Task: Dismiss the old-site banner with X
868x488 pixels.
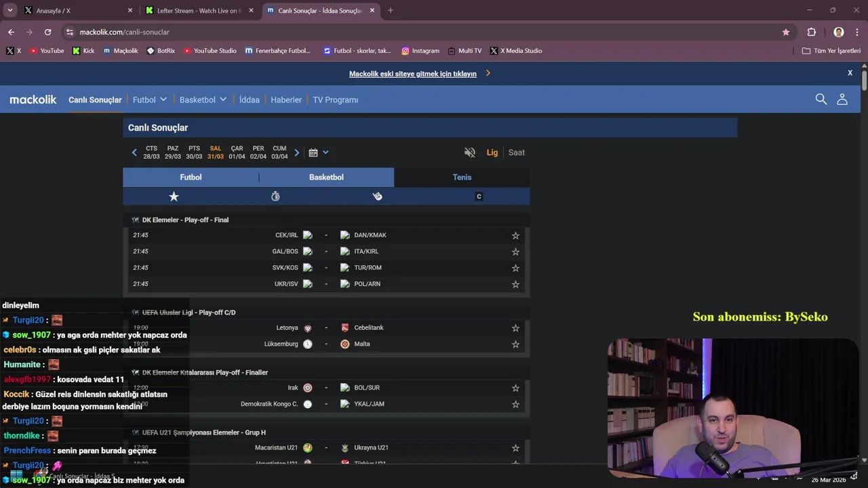Action: 850,73
